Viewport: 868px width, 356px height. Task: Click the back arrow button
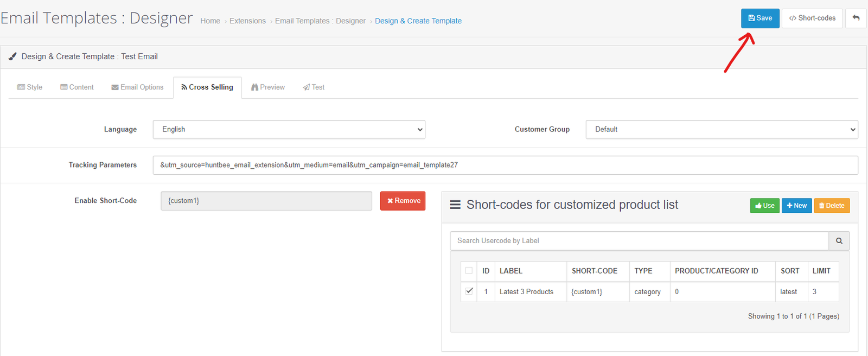coord(856,18)
